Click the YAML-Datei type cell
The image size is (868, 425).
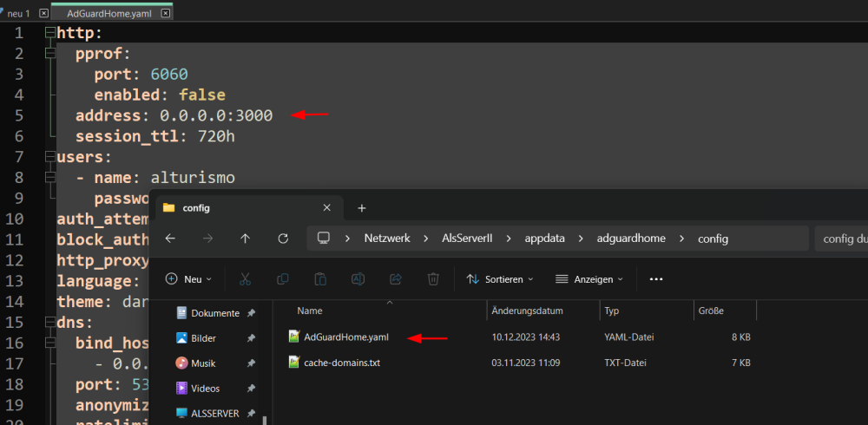pyautogui.click(x=629, y=337)
